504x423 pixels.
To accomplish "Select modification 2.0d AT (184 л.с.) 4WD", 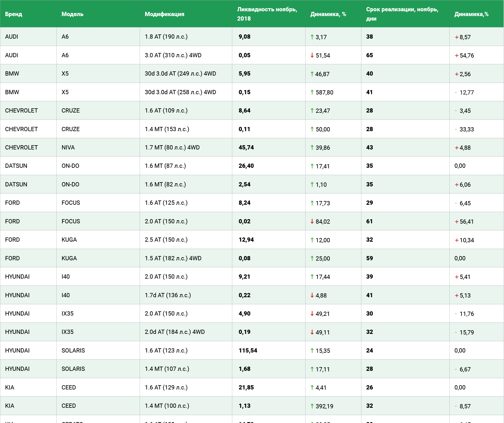I will coord(175,332).
